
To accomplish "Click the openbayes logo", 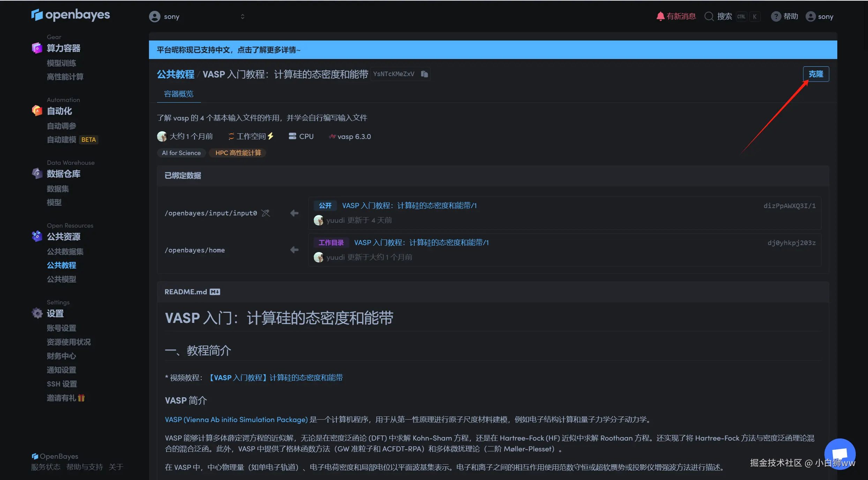I will (x=71, y=15).
